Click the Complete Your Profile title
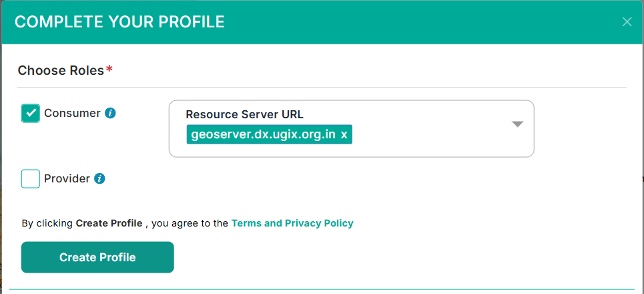644x294 pixels. 119,22
